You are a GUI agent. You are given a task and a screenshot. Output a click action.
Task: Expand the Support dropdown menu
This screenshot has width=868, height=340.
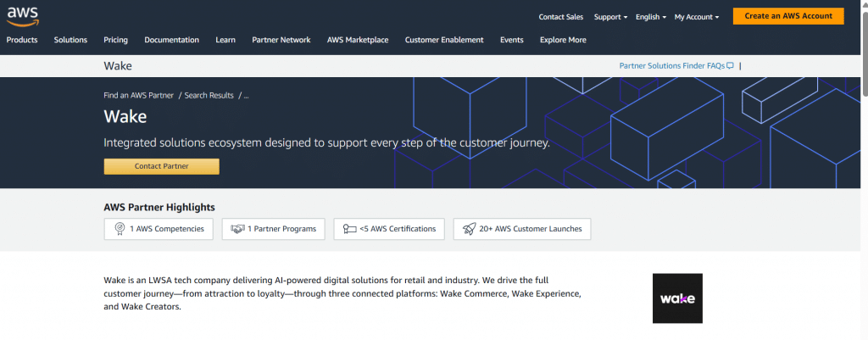click(x=610, y=17)
